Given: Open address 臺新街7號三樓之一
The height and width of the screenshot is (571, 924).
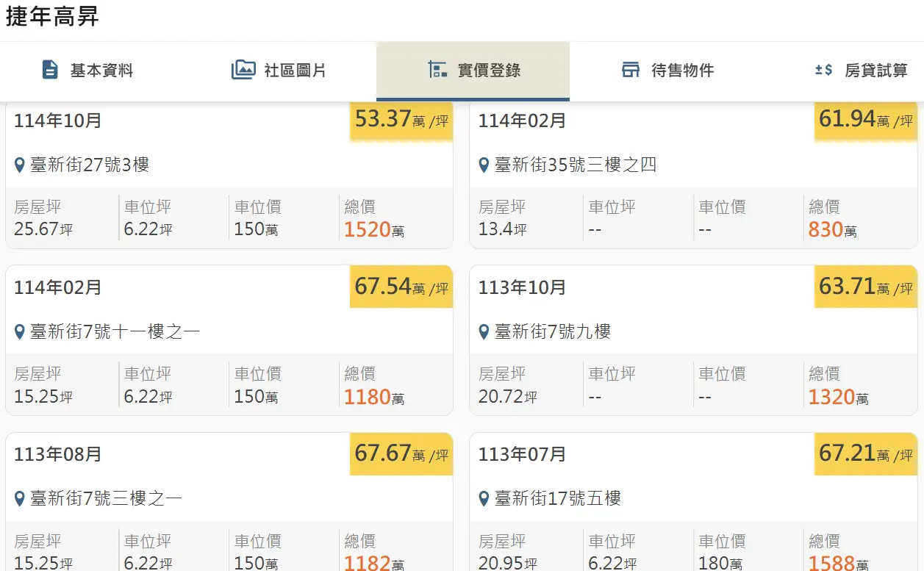Looking at the screenshot, I should coord(105,499).
